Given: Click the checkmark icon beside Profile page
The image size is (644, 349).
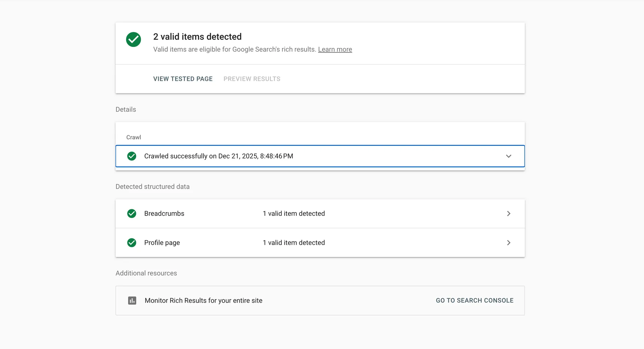Looking at the screenshot, I should (131, 243).
